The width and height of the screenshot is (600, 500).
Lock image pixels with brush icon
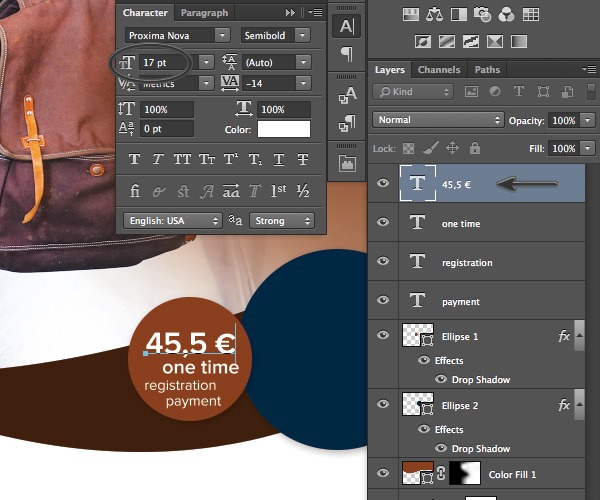point(430,148)
